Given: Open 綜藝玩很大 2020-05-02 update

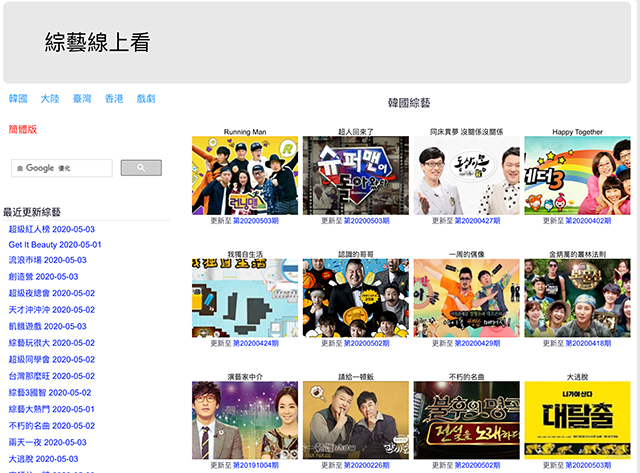Looking at the screenshot, I should click(x=52, y=343).
